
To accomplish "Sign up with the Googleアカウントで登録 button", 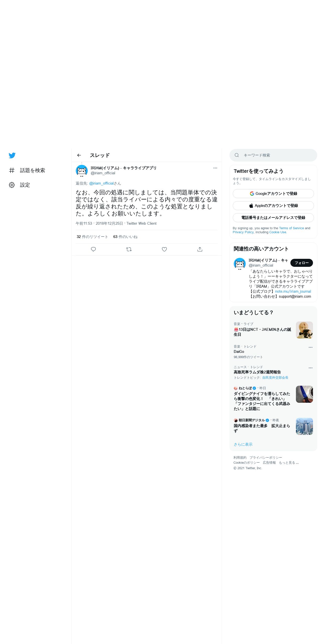I will [x=273, y=194].
